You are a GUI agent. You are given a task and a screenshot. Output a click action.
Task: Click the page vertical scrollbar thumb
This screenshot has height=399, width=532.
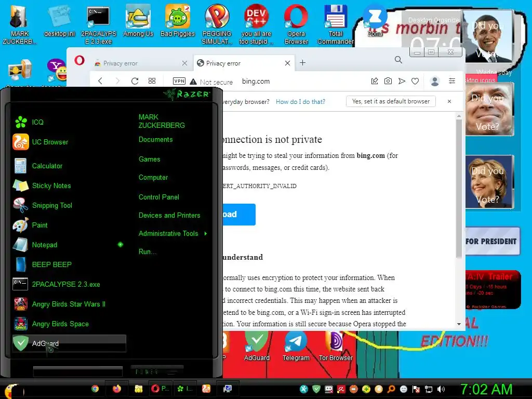(x=459, y=188)
